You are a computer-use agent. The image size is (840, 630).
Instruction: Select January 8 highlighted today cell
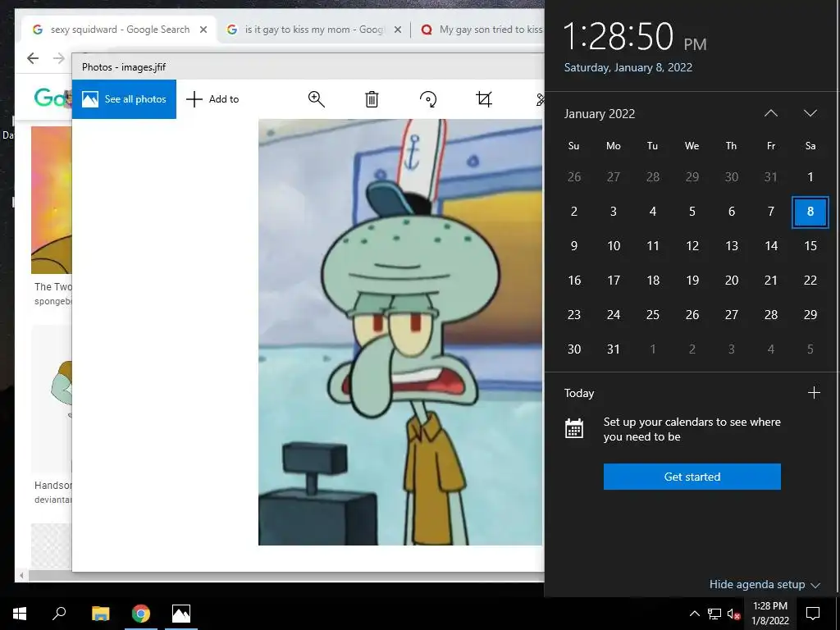click(x=810, y=212)
